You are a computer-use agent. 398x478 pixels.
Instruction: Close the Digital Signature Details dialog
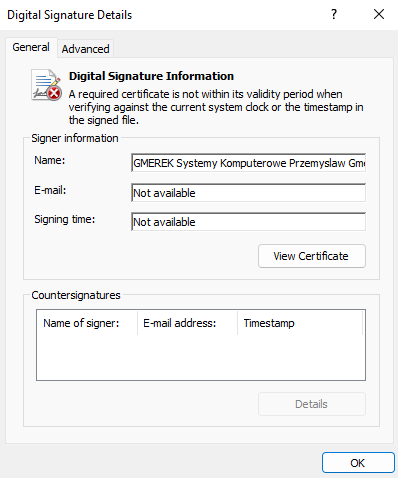[x=379, y=14]
